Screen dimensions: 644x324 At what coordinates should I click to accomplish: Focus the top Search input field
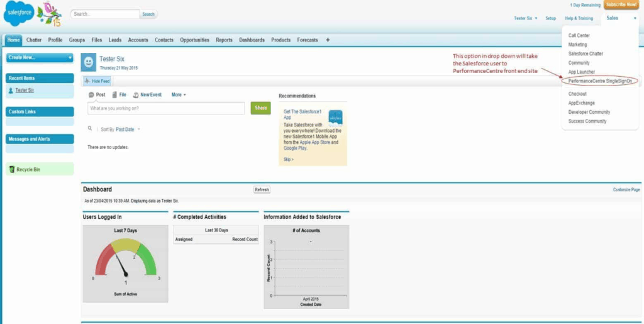(x=105, y=14)
